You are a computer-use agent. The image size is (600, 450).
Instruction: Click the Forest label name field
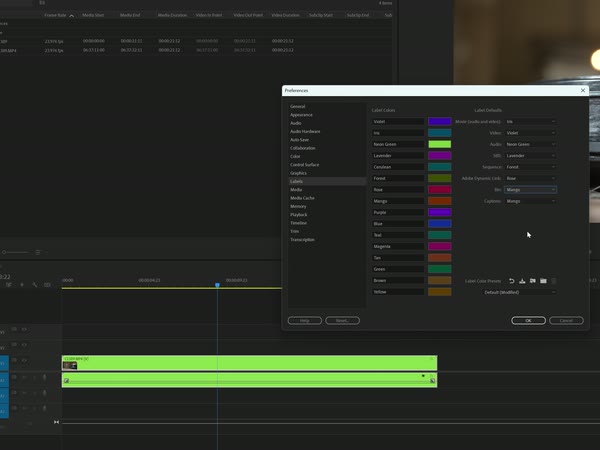click(x=398, y=178)
